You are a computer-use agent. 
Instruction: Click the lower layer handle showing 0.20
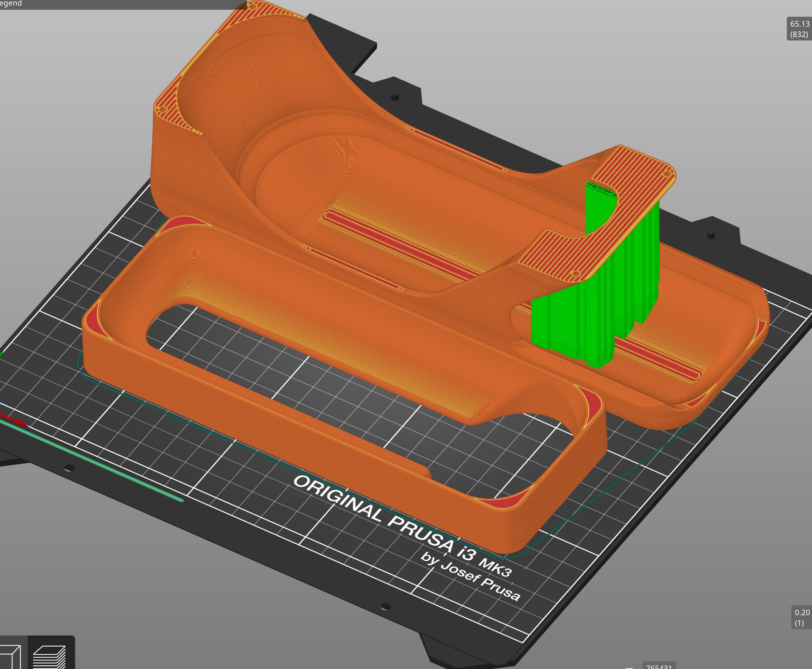click(801, 617)
